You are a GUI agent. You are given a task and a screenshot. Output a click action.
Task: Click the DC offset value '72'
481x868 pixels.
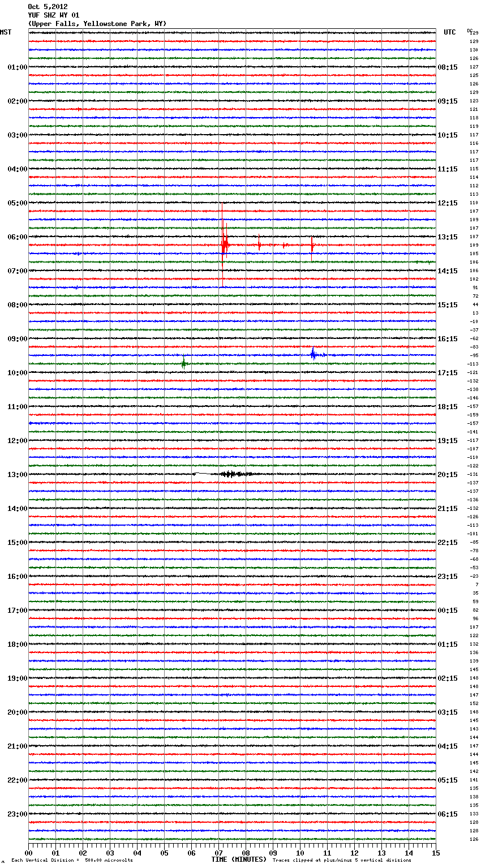coord(475,296)
